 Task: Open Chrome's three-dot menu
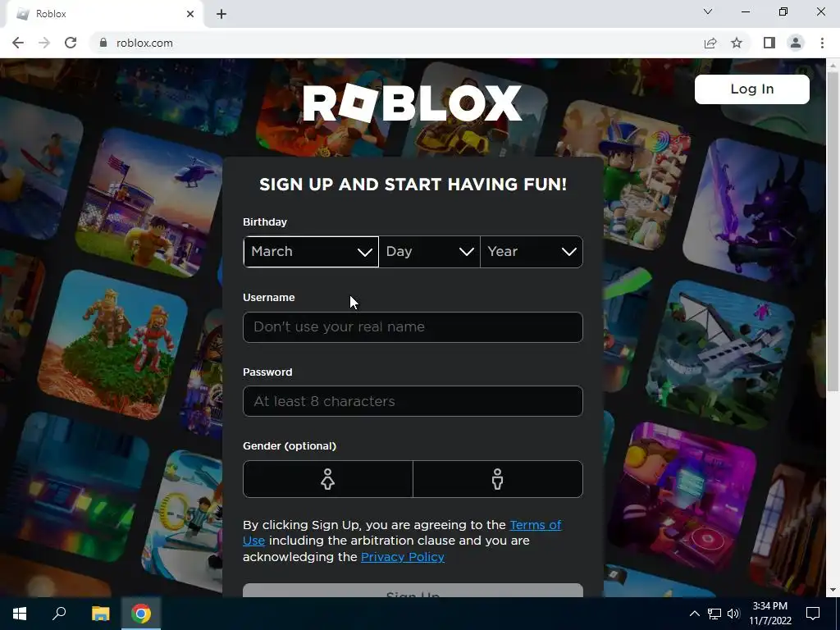(x=822, y=43)
